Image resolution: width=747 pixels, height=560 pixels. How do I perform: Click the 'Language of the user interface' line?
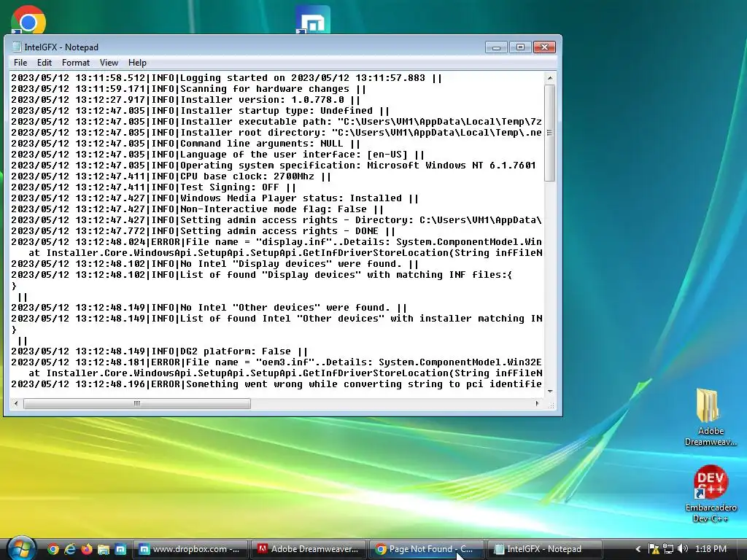coord(217,155)
